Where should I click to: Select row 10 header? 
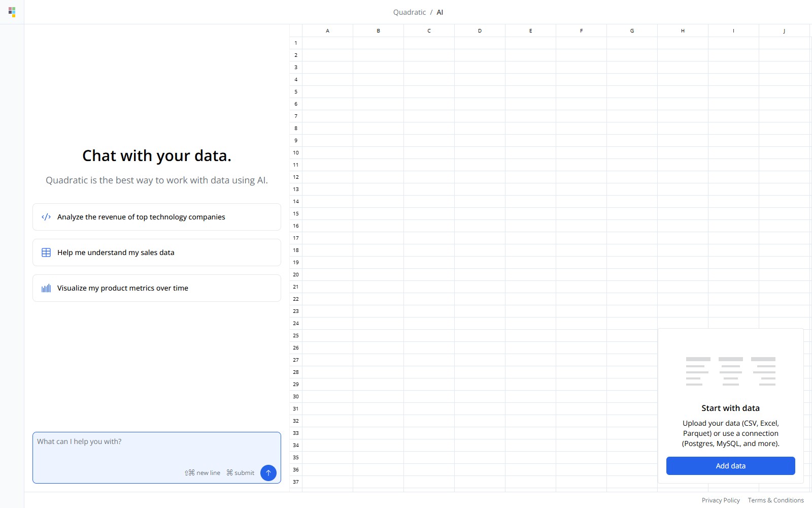(296, 153)
